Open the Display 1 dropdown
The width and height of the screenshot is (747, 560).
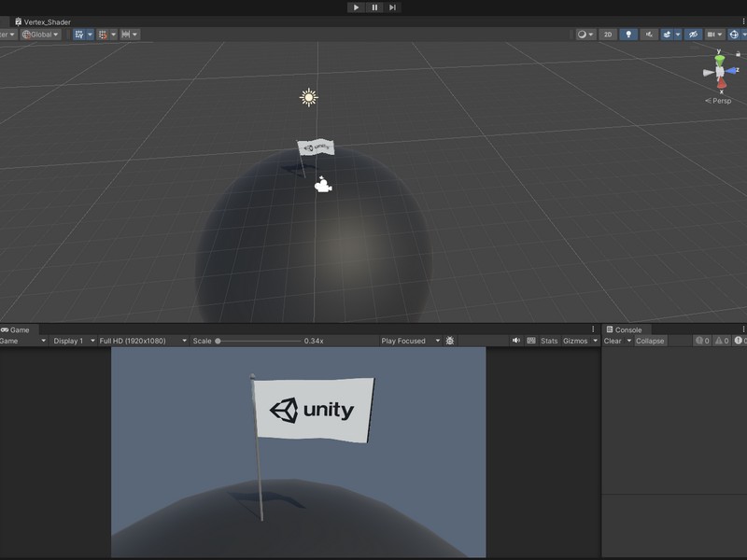74,341
